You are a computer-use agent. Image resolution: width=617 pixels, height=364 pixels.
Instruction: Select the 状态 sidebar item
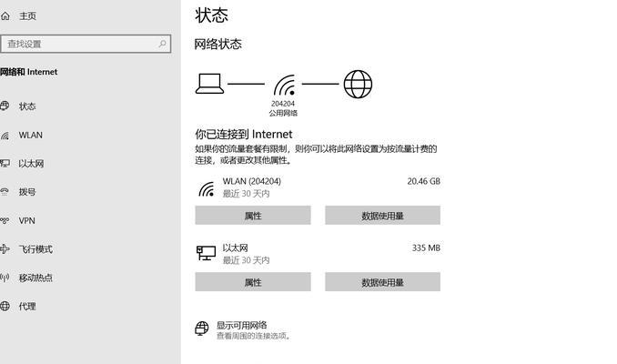[27, 106]
